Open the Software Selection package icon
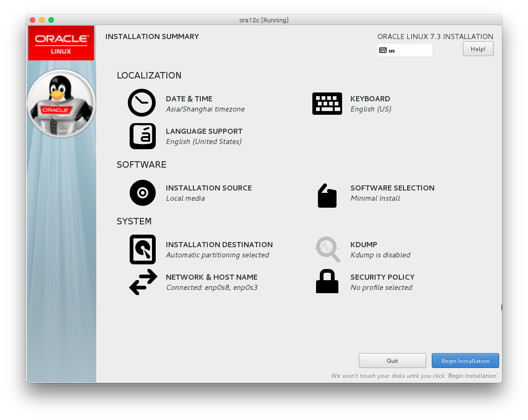The width and height of the screenshot is (528, 420). 327,196
